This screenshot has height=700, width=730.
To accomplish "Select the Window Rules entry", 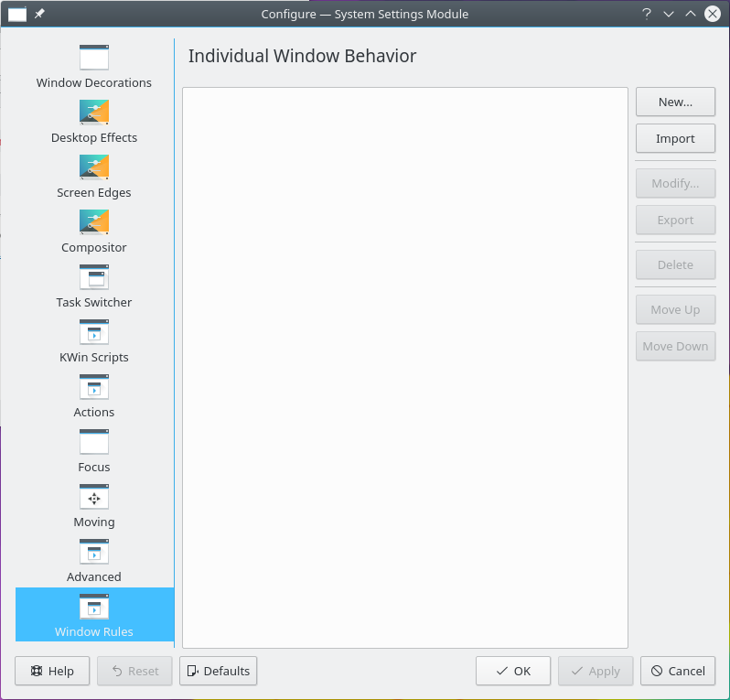I will coord(94,615).
